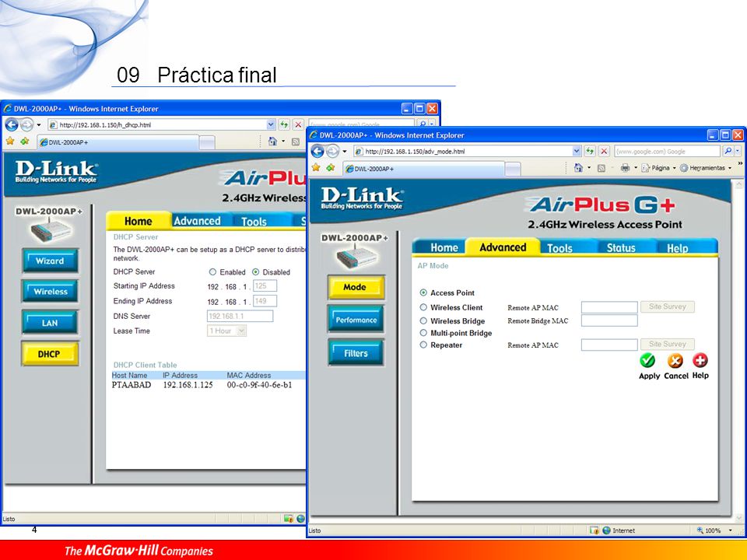Go back in the h_dhcp window
The image size is (747, 560).
tap(12, 124)
